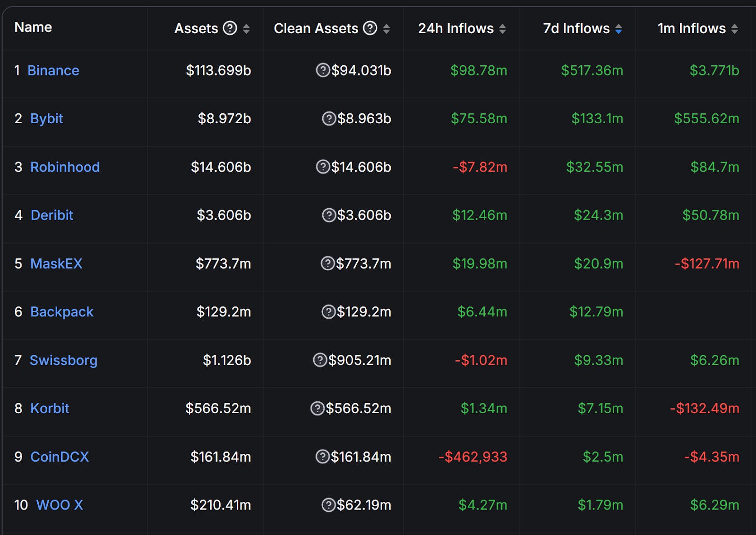Click the help icon beside Korbit clean assets

coord(317,408)
